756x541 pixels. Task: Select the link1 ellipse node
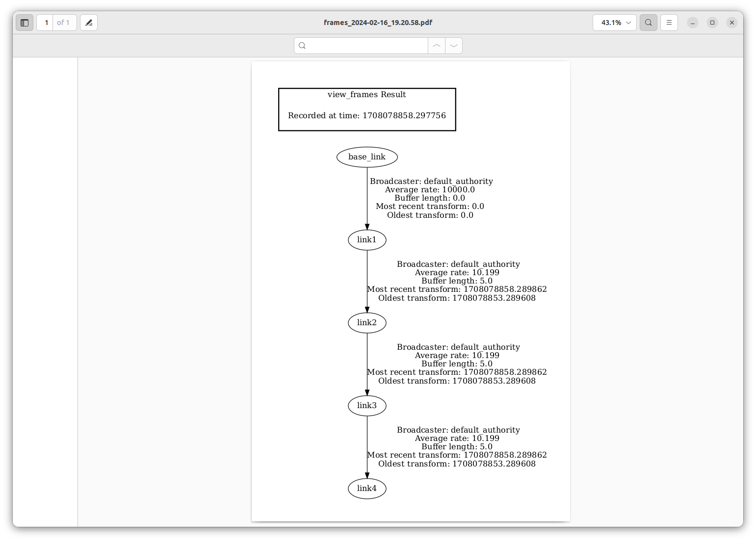point(367,240)
